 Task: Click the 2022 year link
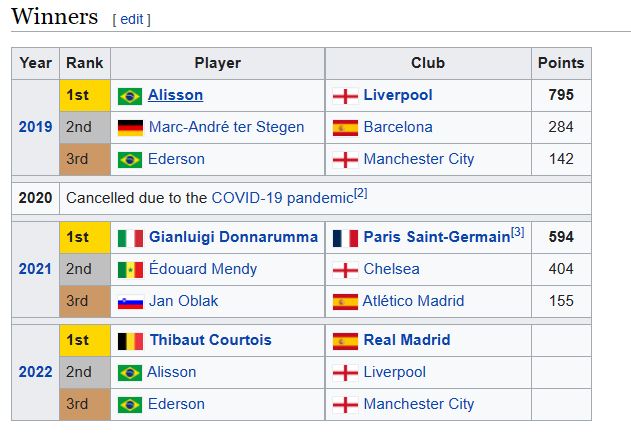35,372
